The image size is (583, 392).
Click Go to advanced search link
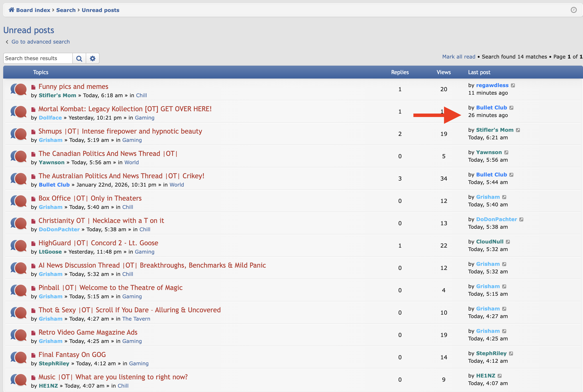pos(41,42)
